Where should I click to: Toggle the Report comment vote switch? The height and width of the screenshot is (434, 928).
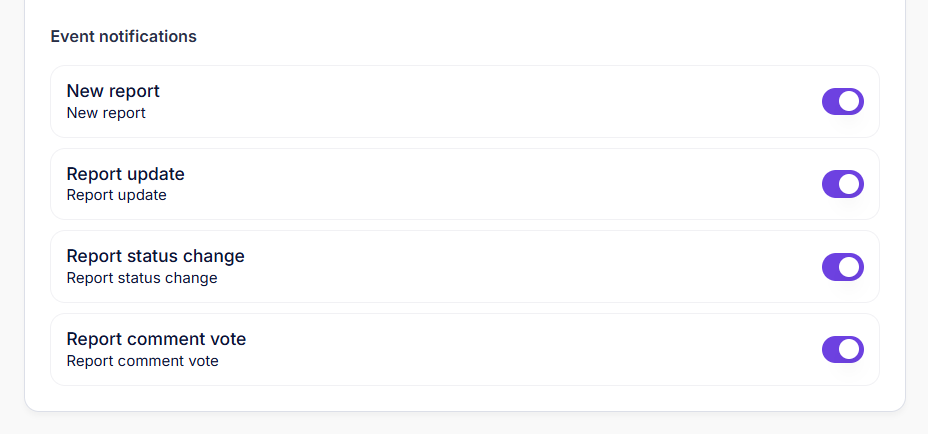point(842,349)
